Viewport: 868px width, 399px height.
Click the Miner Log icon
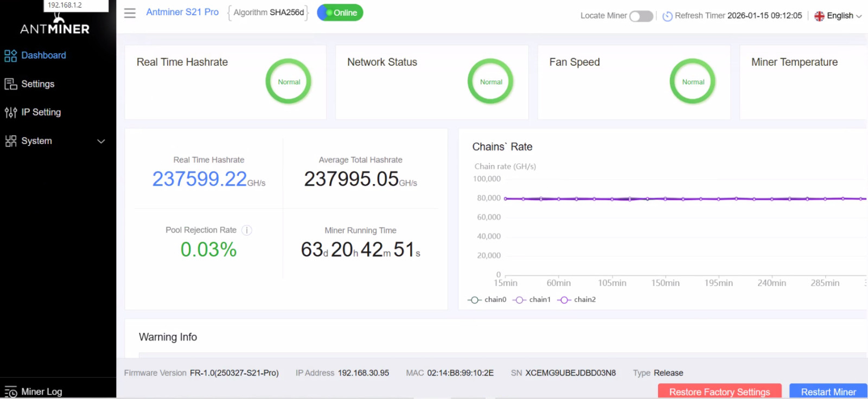coord(10,392)
